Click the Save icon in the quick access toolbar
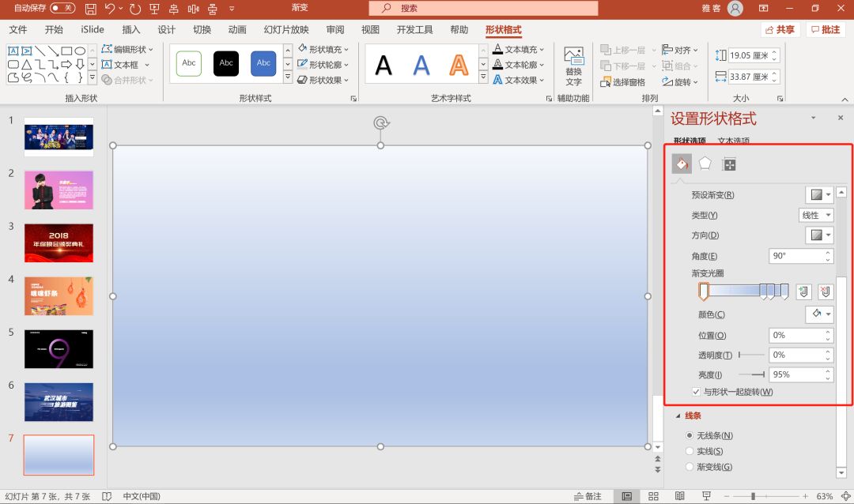 click(90, 8)
